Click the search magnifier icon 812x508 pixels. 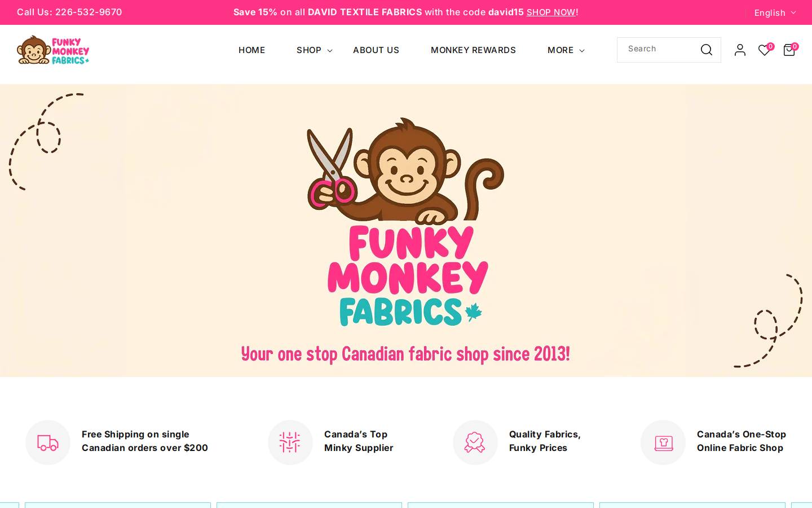click(x=706, y=50)
